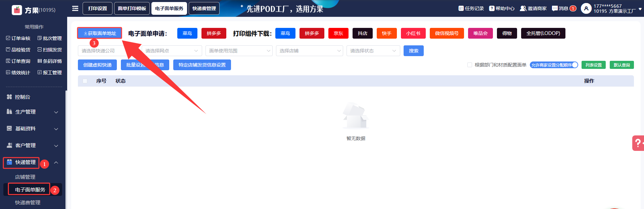Open 订单查询 shortcut

[x=18, y=61]
